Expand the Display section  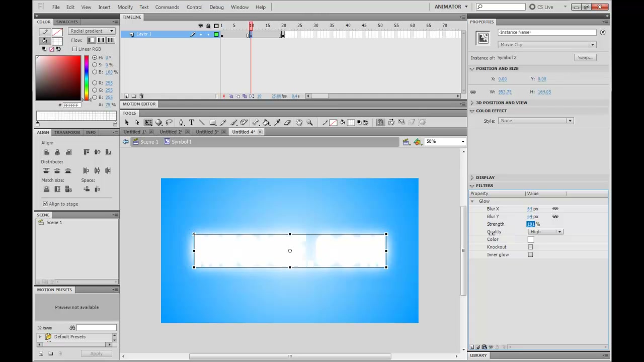click(x=472, y=177)
